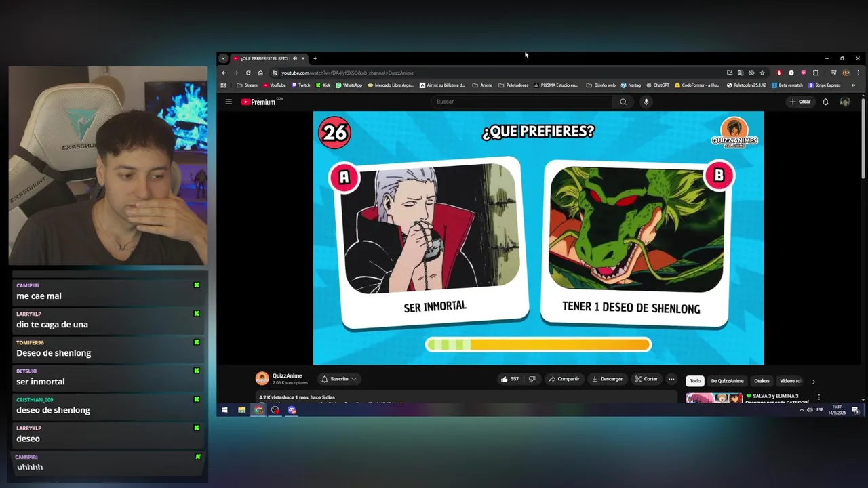868x488 pixels.
Task: Click the translate page icon in address bar
Action: (741, 73)
